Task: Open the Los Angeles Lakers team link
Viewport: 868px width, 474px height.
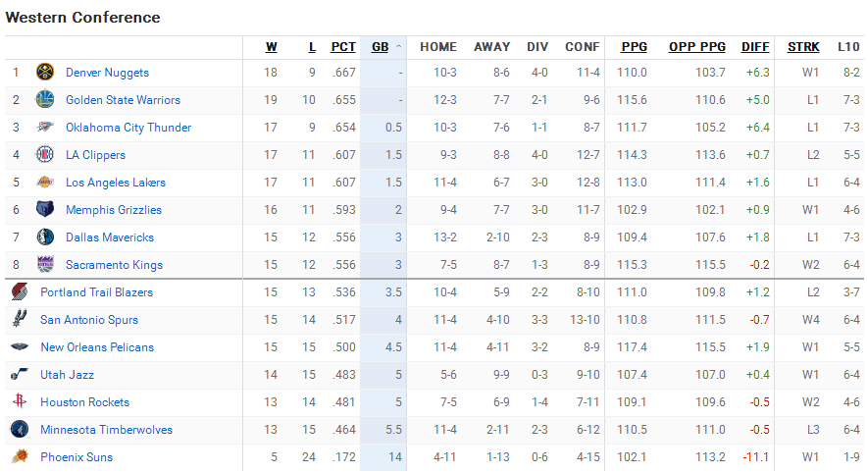Action: click(116, 183)
